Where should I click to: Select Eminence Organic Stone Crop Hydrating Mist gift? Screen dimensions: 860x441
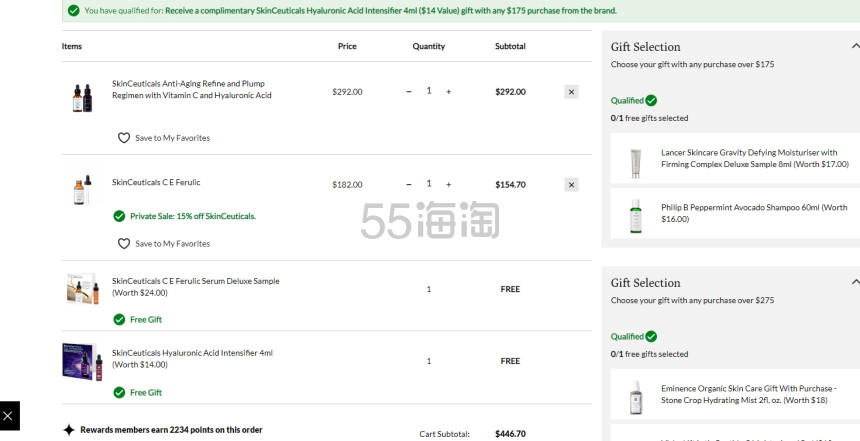pos(735,394)
